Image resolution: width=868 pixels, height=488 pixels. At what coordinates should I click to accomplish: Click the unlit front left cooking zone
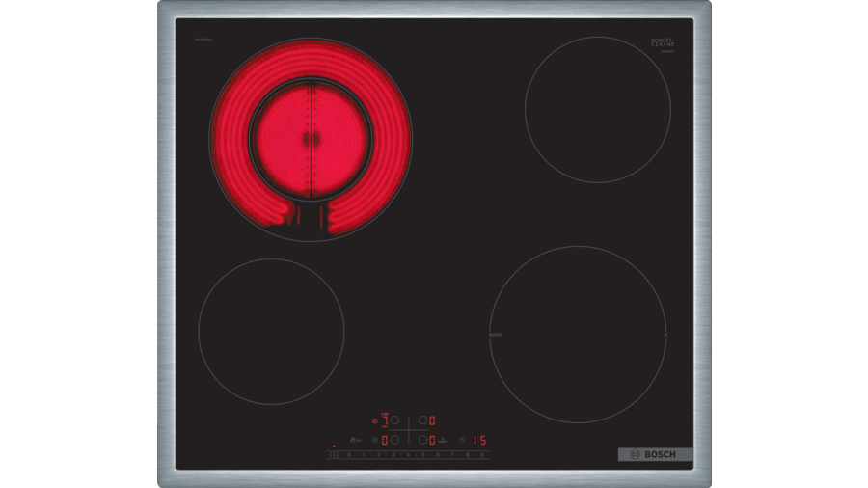tap(271, 332)
